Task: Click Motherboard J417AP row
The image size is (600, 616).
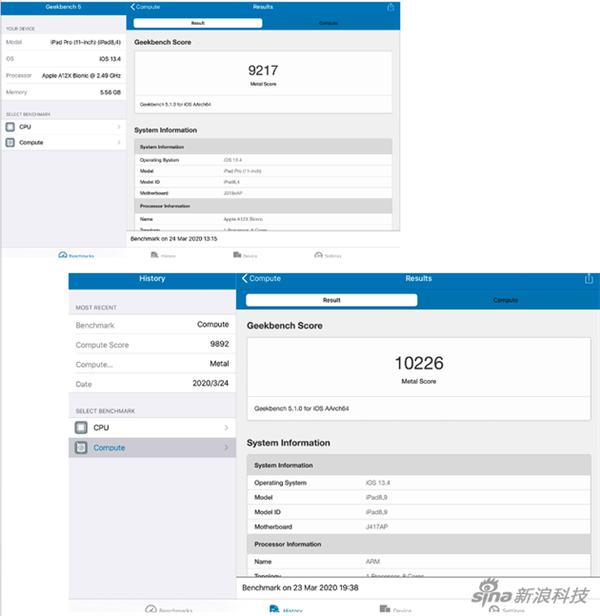Action: pyautogui.click(x=419, y=527)
